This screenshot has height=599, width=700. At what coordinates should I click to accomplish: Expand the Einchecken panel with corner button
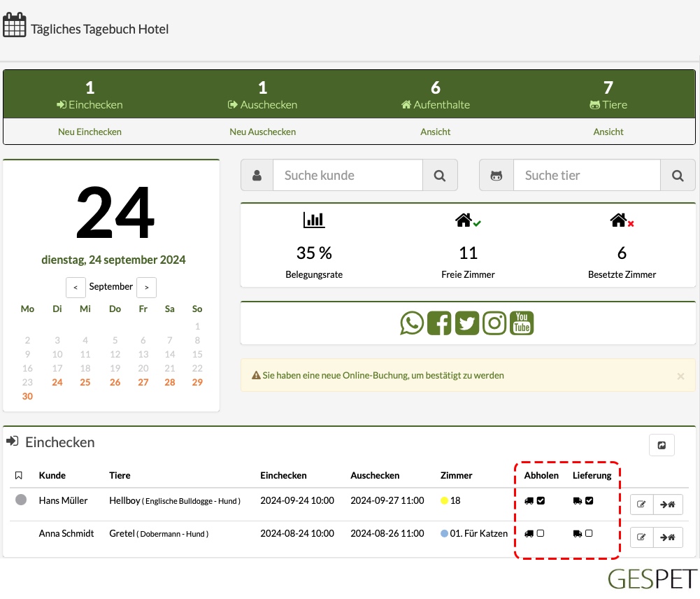[x=662, y=445]
